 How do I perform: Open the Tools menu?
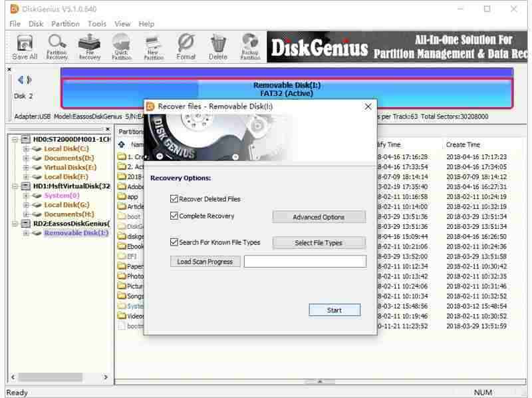(x=97, y=23)
